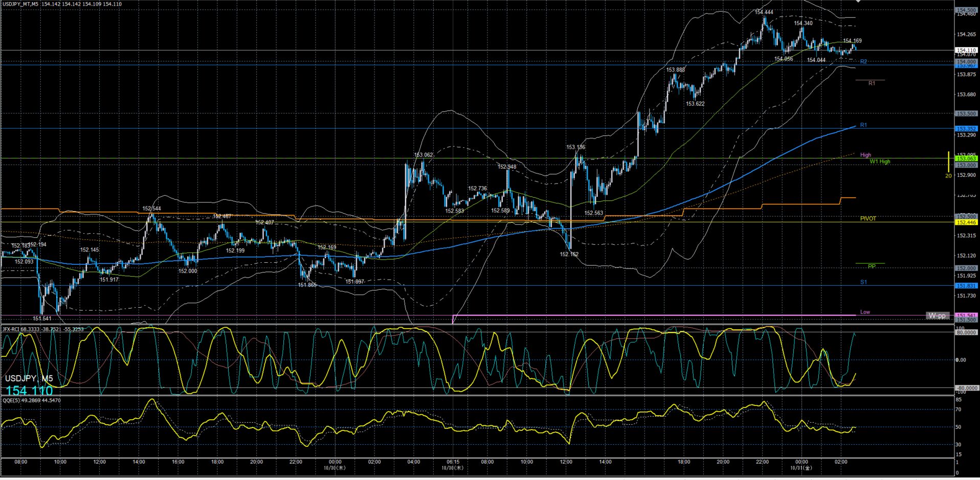The image size is (980, 480).
Task: Click the 06:15 time axis label
Action: [453, 462]
